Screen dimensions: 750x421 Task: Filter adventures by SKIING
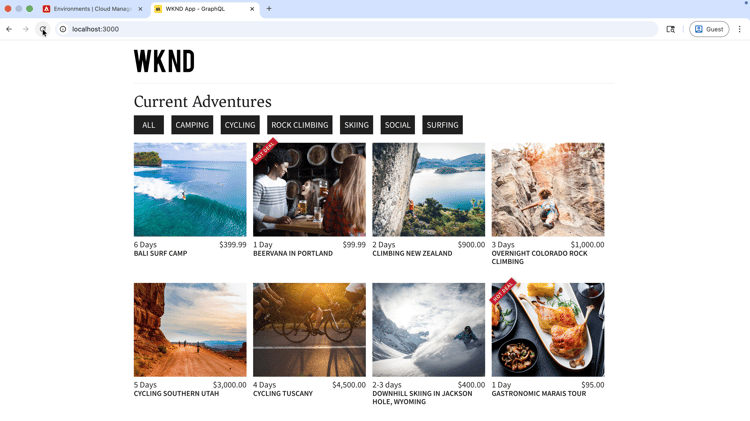(x=356, y=125)
